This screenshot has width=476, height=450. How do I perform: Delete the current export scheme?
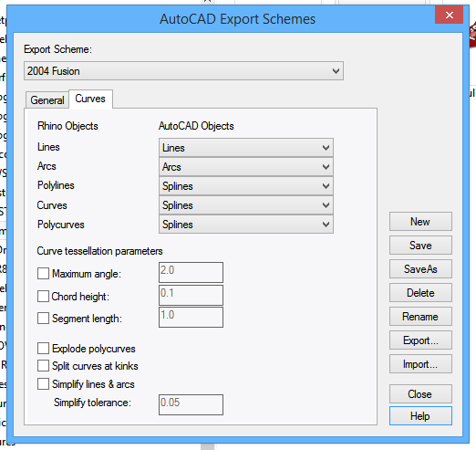tap(420, 293)
